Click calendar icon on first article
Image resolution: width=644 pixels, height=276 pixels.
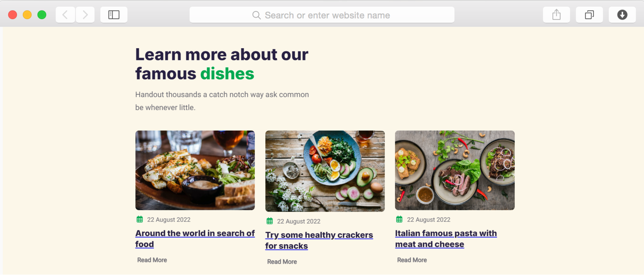140,219
